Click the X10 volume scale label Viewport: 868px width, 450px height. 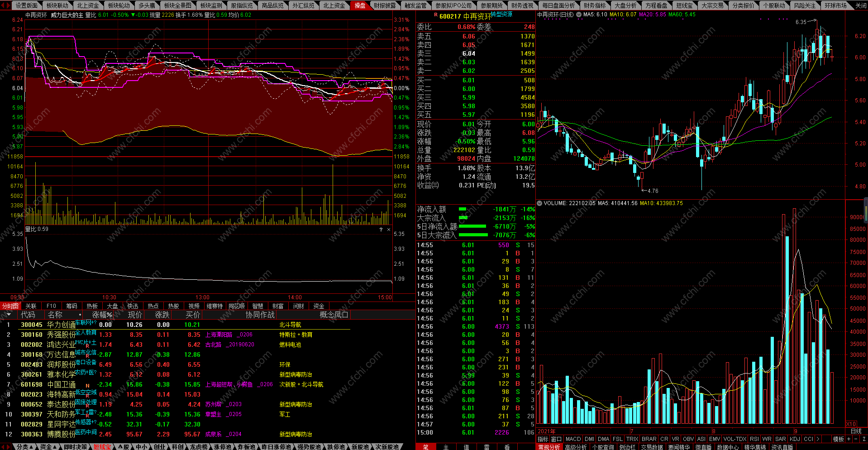tap(851, 424)
